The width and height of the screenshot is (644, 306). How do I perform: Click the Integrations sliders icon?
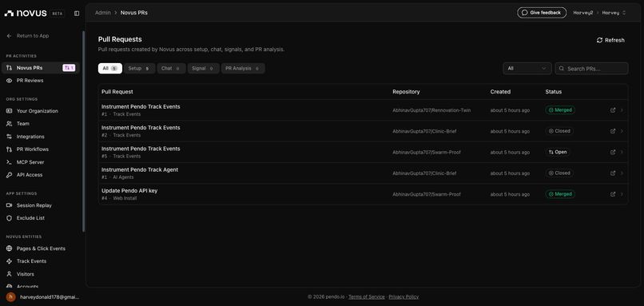click(x=9, y=137)
